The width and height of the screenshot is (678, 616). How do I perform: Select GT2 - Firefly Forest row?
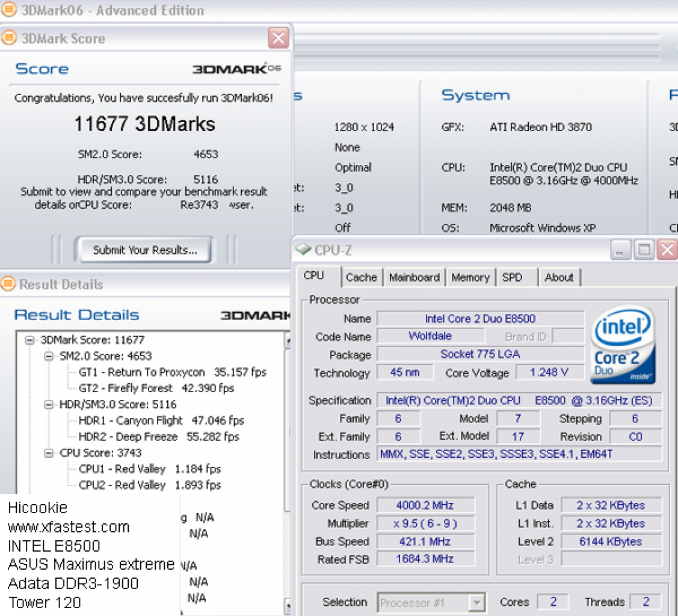coord(156,388)
